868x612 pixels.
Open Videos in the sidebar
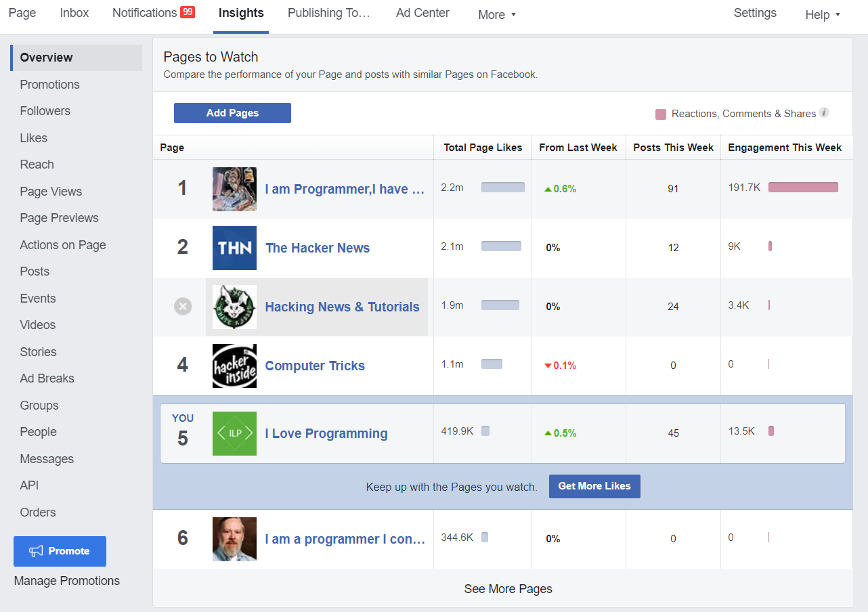coord(38,325)
